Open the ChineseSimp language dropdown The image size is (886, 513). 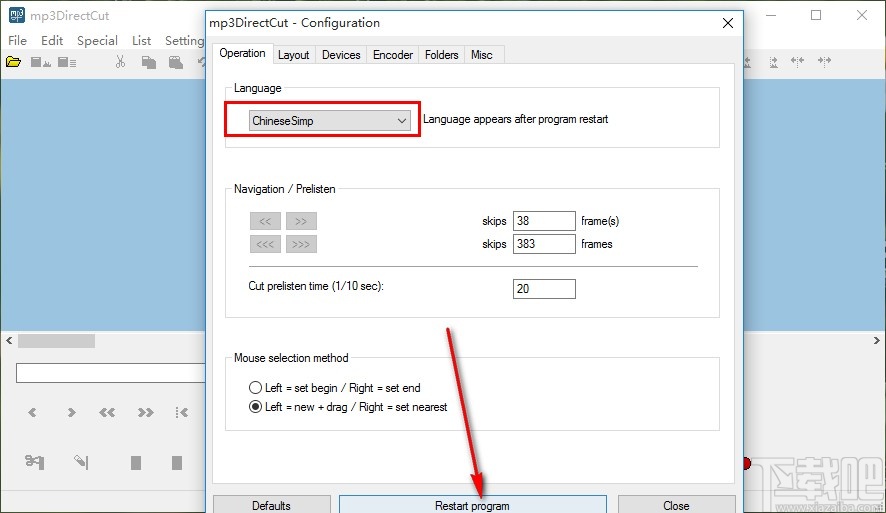click(x=329, y=120)
